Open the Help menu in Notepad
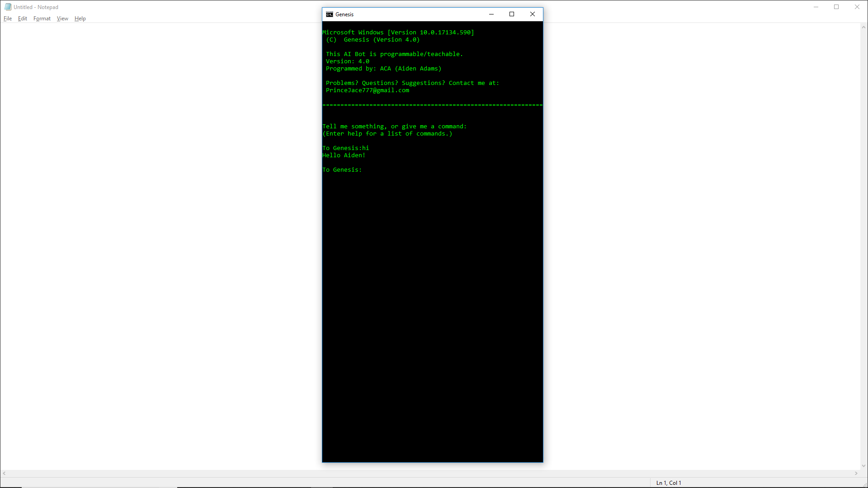 (x=80, y=19)
